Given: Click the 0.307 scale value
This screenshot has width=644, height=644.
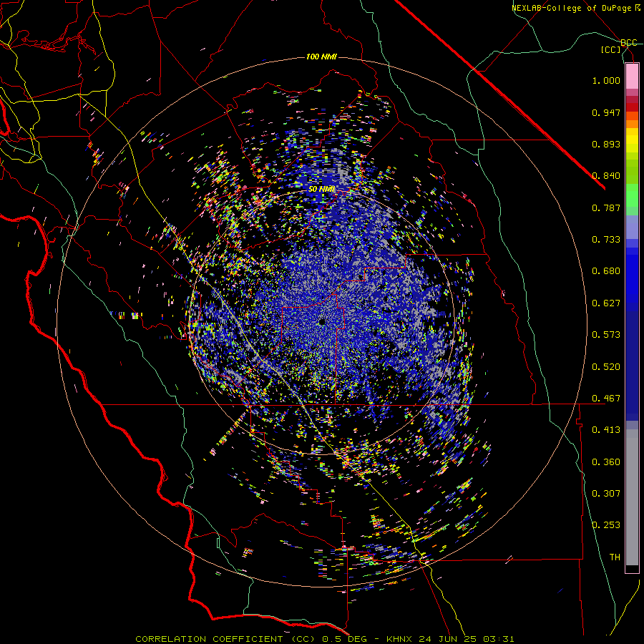Looking at the screenshot, I should [606, 494].
